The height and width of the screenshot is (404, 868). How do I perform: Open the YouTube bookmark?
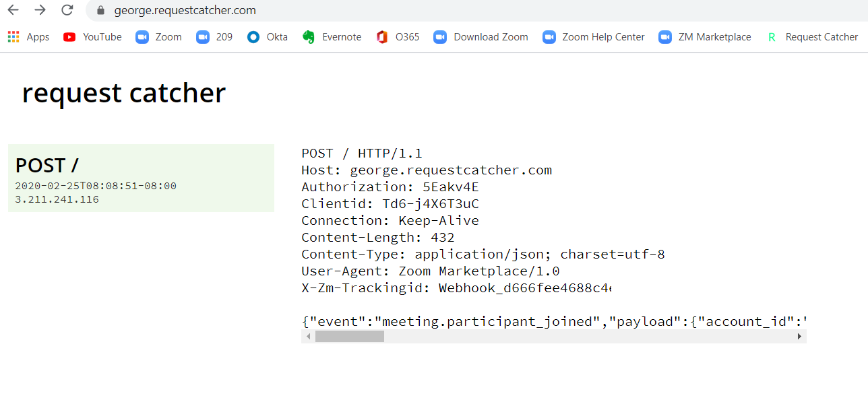click(92, 37)
